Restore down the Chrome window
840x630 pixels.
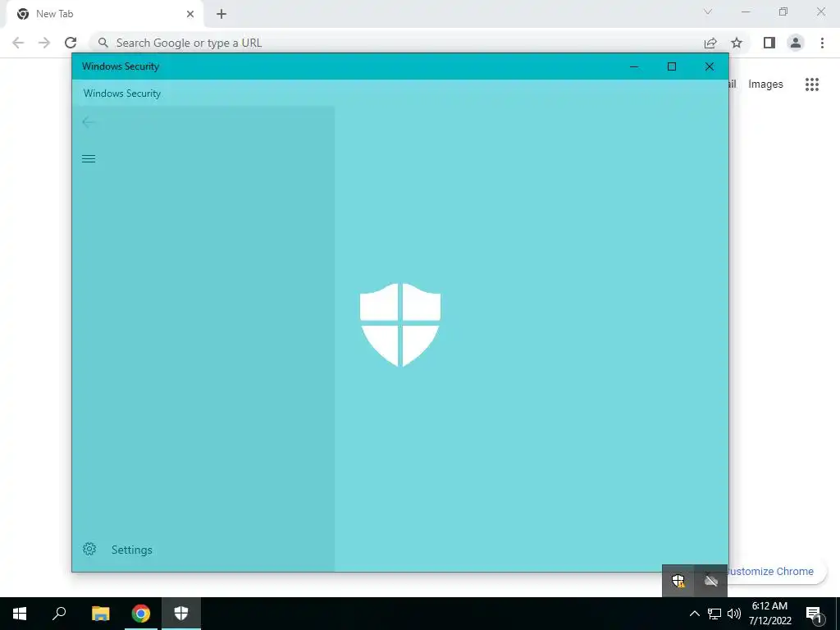coord(783,11)
